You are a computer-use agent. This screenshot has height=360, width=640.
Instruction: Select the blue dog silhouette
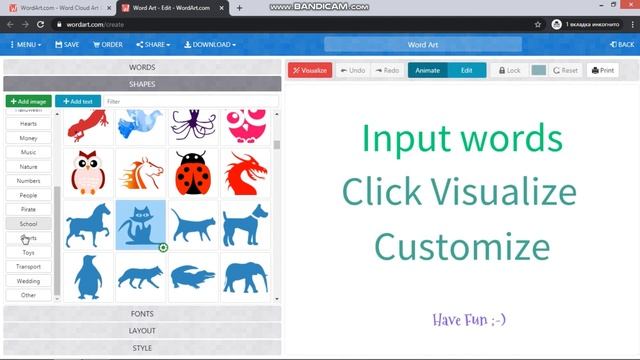click(246, 225)
